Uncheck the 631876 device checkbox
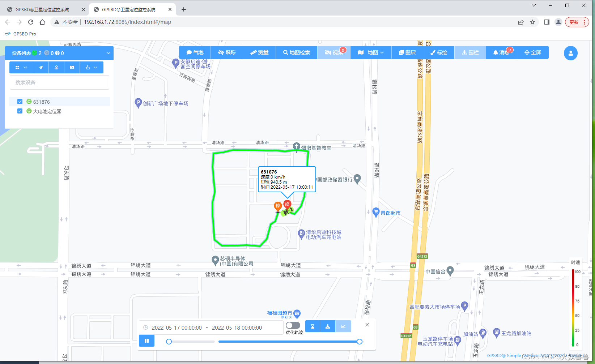 20,102
